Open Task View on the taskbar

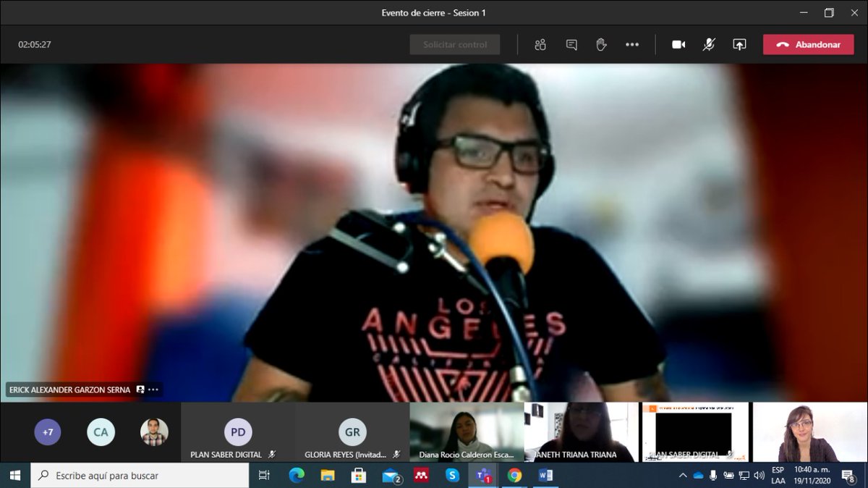(x=264, y=476)
